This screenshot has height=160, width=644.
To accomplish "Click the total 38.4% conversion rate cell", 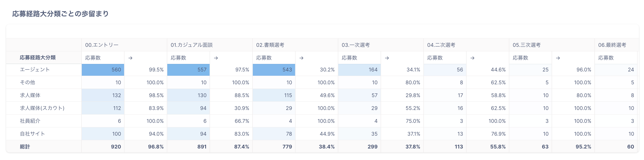I will 317,147.
